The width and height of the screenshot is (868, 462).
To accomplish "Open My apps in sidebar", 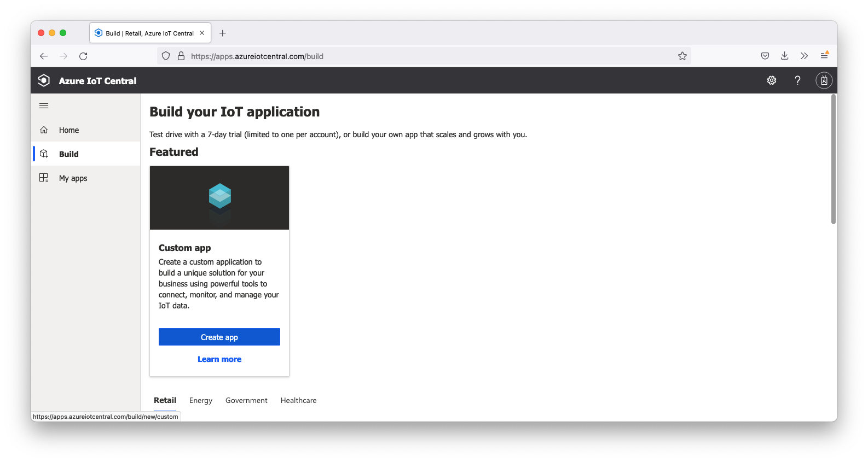I will (73, 178).
